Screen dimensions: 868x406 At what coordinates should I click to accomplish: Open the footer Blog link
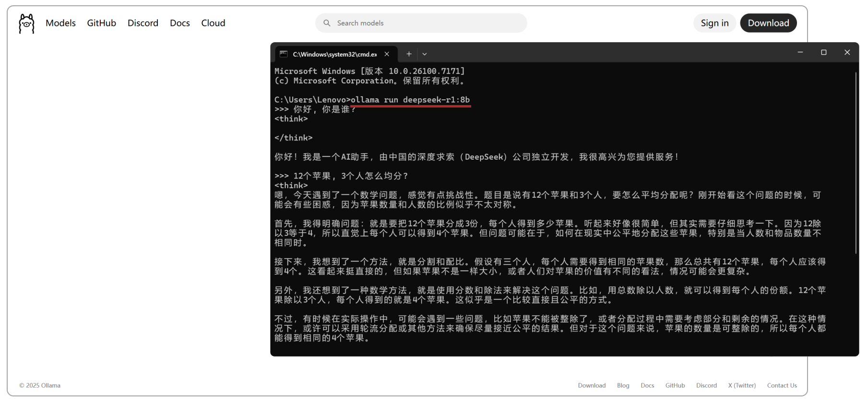pos(623,385)
